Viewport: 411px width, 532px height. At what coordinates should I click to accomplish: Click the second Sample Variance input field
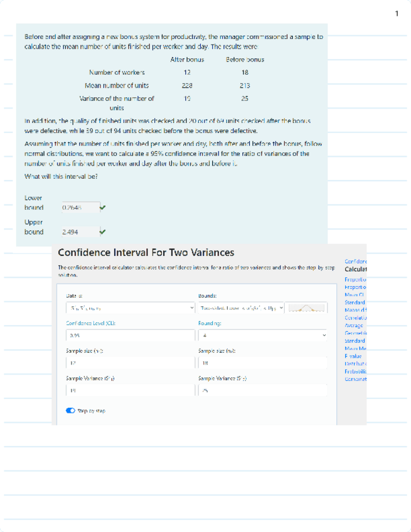(263, 390)
